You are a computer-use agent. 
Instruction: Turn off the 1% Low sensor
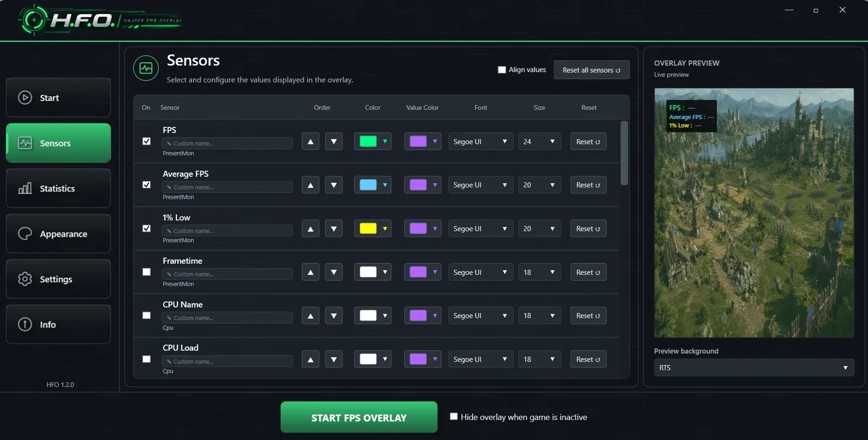[146, 228]
